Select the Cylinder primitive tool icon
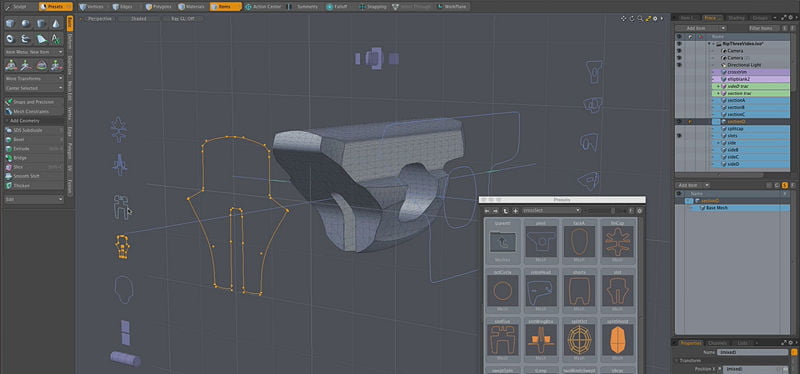800x374 pixels. pyautogui.click(x=41, y=23)
